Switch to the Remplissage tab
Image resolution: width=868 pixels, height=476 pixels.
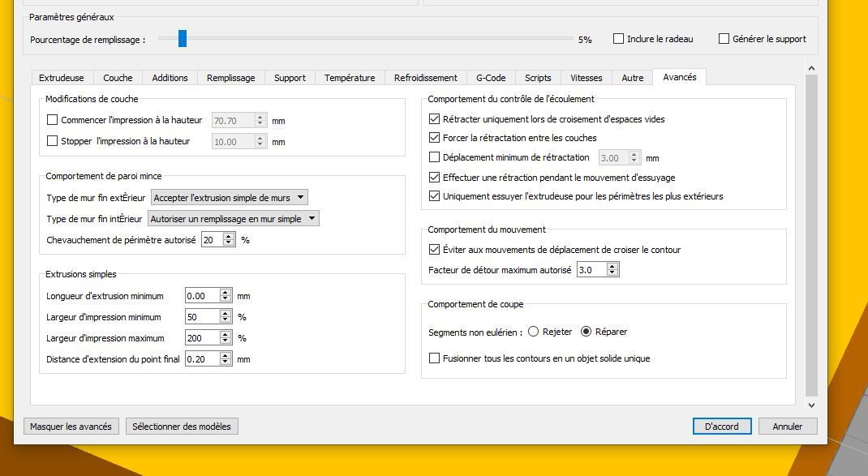(231, 78)
